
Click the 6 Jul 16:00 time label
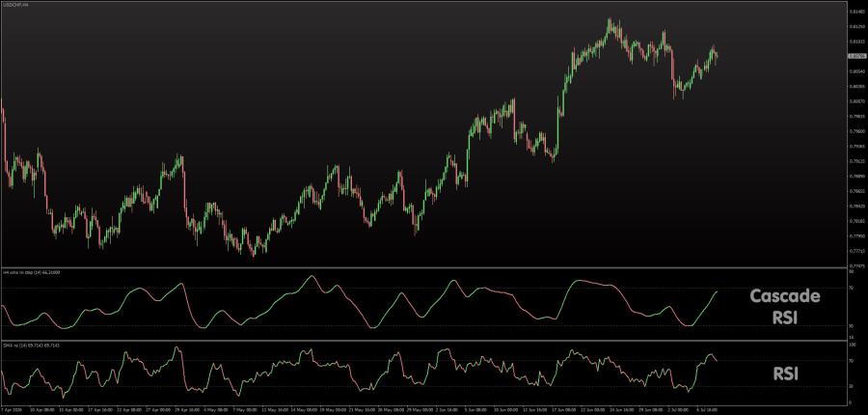pyautogui.click(x=707, y=410)
